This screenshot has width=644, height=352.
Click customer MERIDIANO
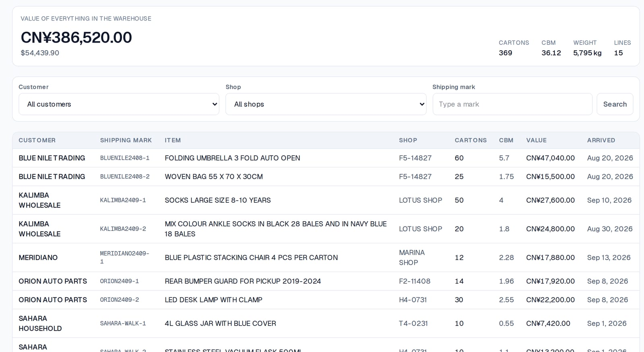tap(38, 257)
